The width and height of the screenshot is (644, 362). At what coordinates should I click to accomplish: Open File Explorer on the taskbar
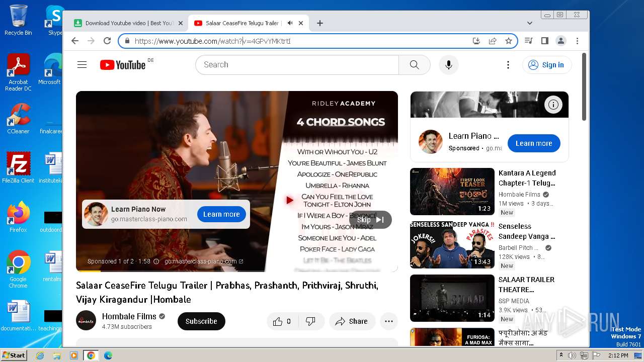tap(57, 355)
